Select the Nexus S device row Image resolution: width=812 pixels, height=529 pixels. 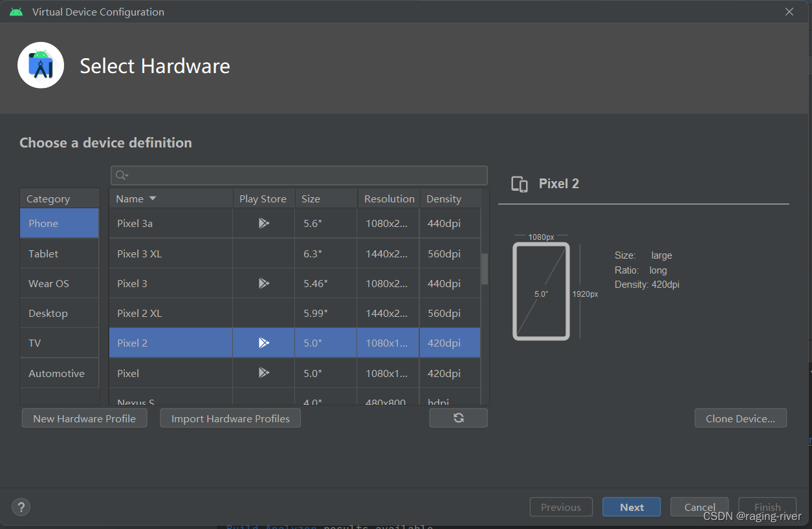pyautogui.click(x=294, y=397)
